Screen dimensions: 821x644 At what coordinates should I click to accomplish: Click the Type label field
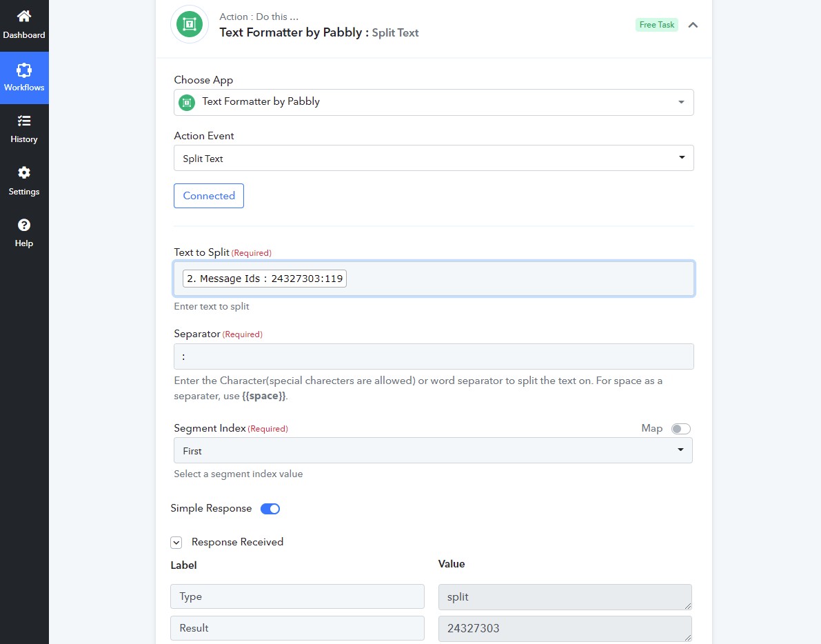[297, 596]
